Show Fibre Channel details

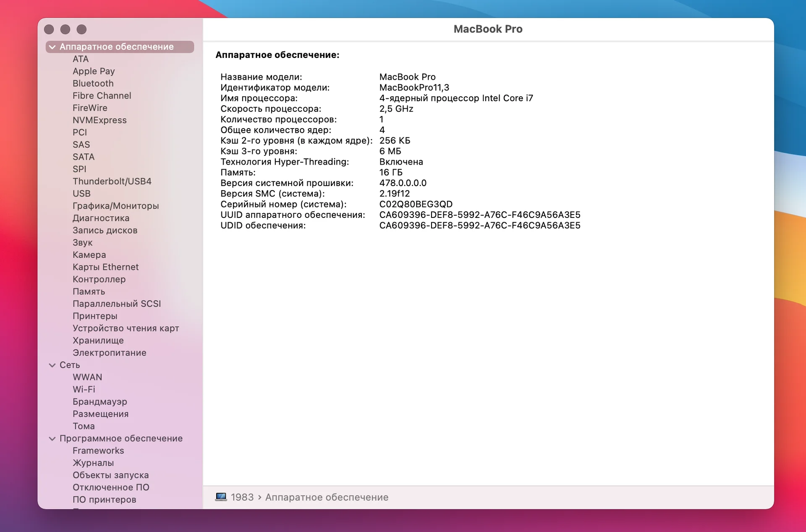tap(102, 96)
